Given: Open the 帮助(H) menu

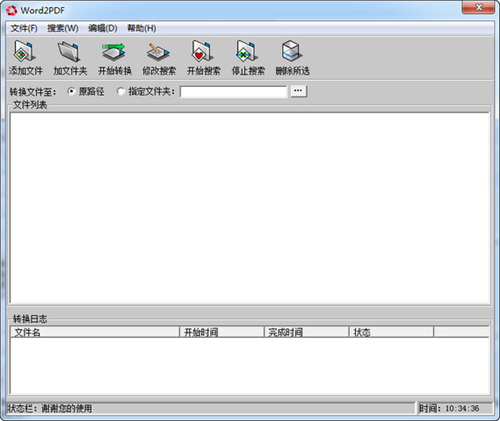Looking at the screenshot, I should tap(142, 28).
